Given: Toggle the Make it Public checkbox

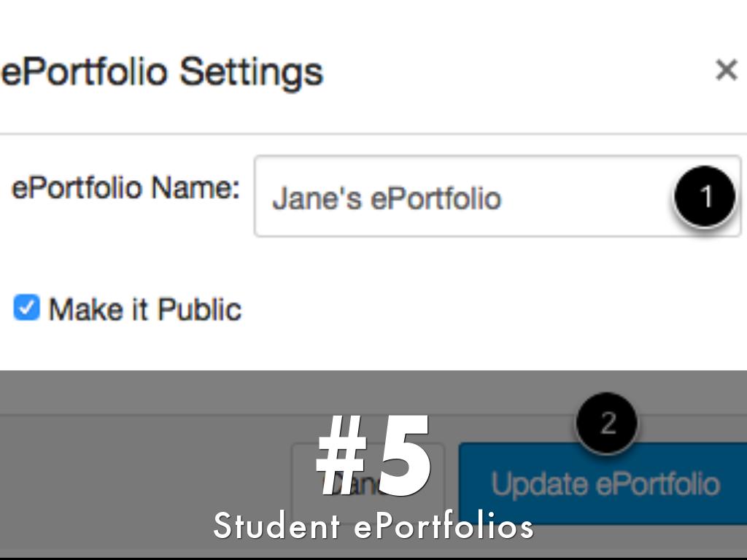Looking at the screenshot, I should [x=26, y=308].
